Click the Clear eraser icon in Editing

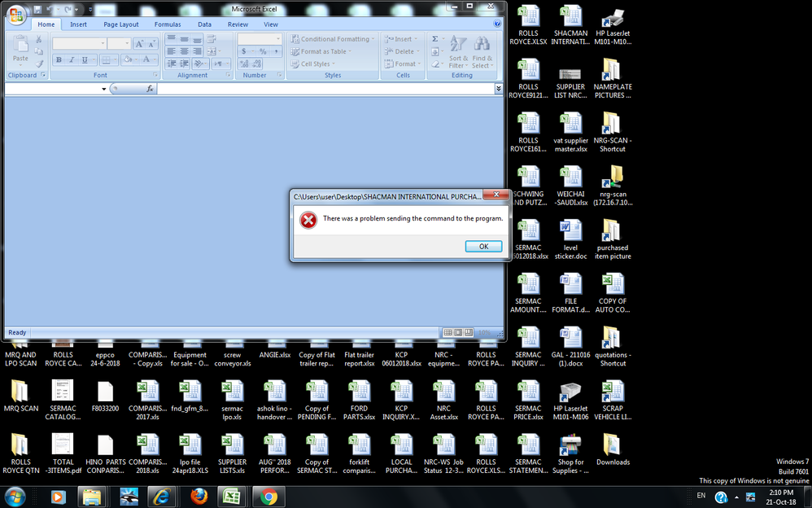point(435,63)
